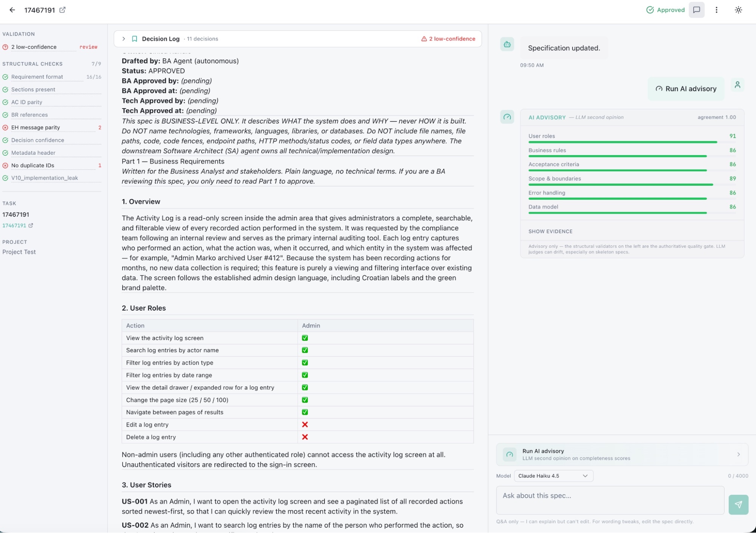756x533 pixels.
Task: Click green check for Change the page size
Action: 305,400
